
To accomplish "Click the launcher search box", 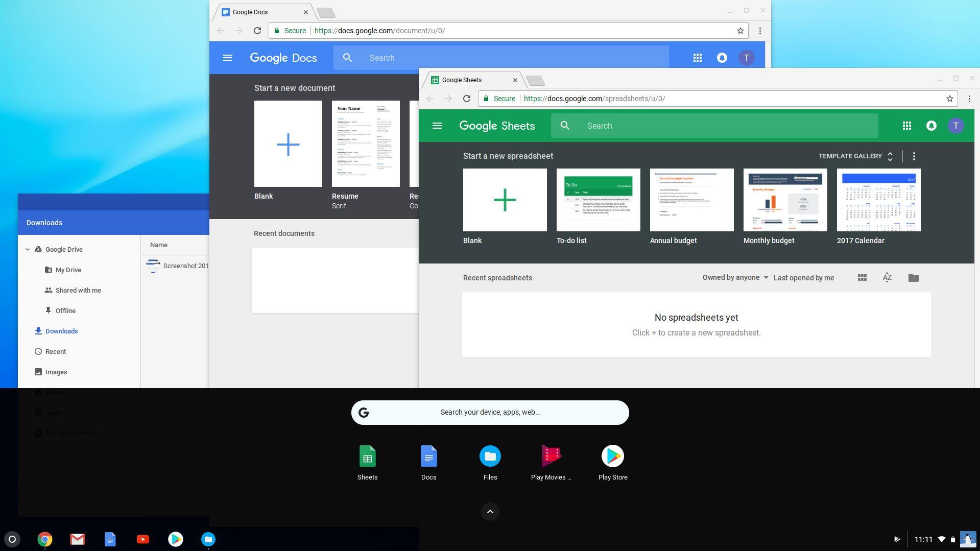I will click(x=490, y=413).
